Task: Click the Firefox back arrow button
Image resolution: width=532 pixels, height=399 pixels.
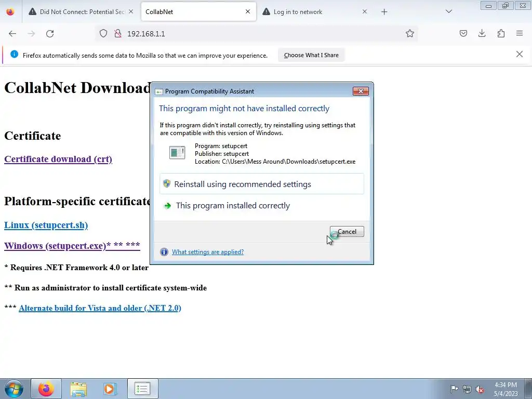Action: (x=12, y=34)
